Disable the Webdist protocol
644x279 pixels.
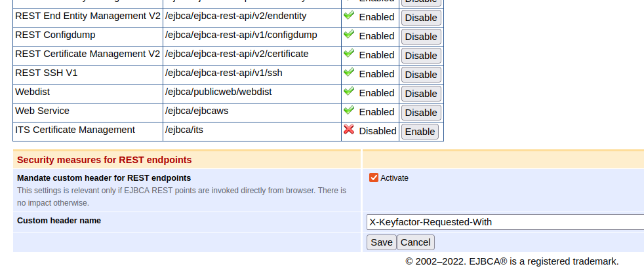tap(420, 94)
